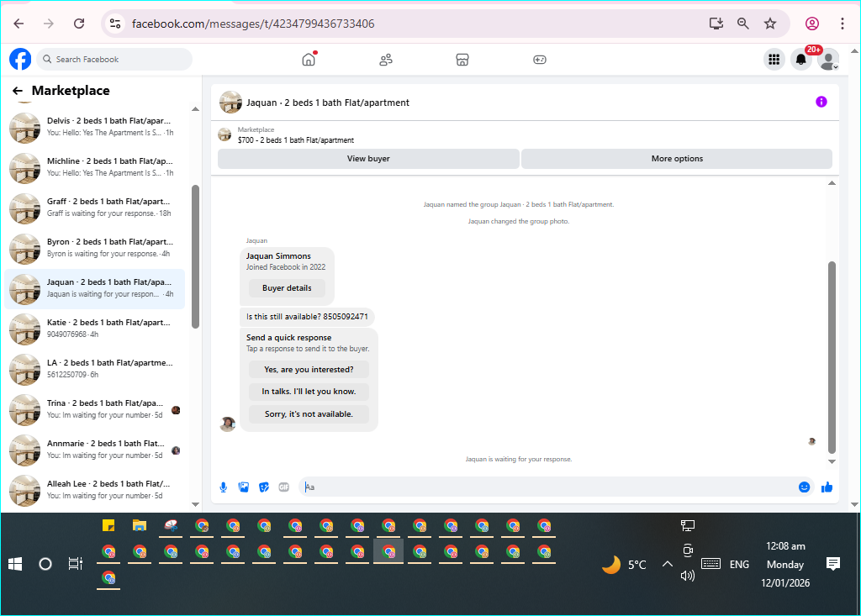Open Windows search circle icon
The height and width of the screenshot is (616, 861).
coord(45,564)
